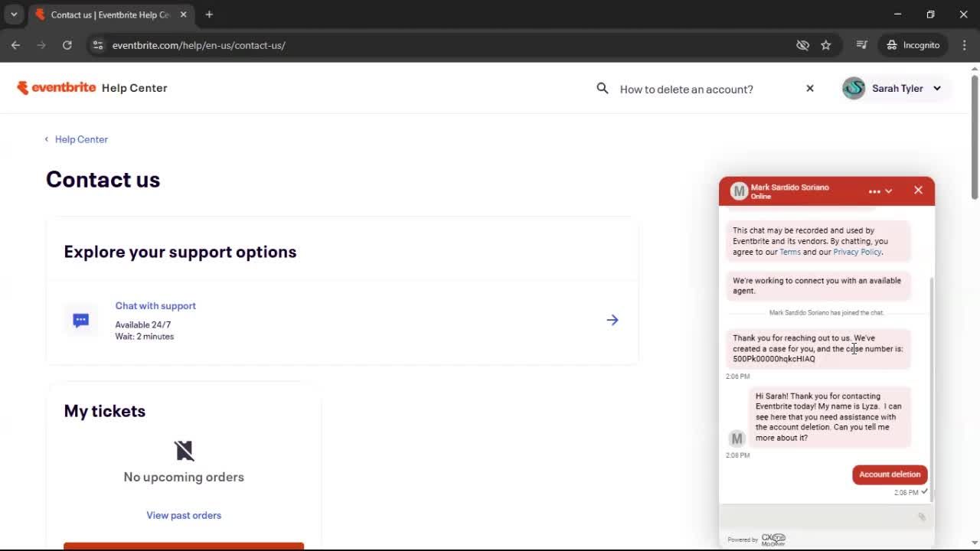Clear the help search query
This screenshot has width=980, height=551.
coord(810,89)
